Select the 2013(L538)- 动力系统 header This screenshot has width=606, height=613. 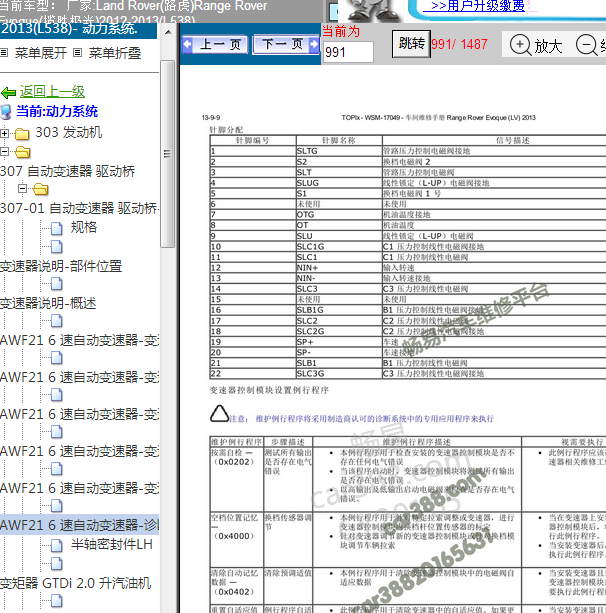click(78, 30)
